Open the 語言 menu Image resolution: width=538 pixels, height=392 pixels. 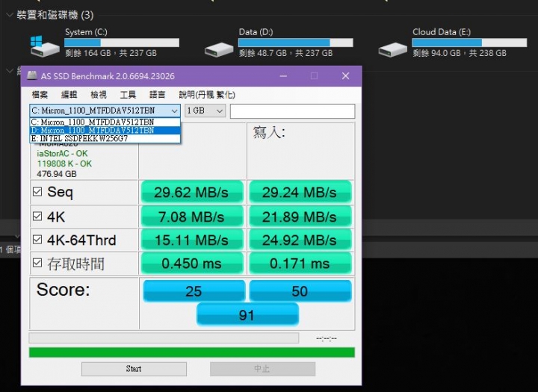[157, 95]
